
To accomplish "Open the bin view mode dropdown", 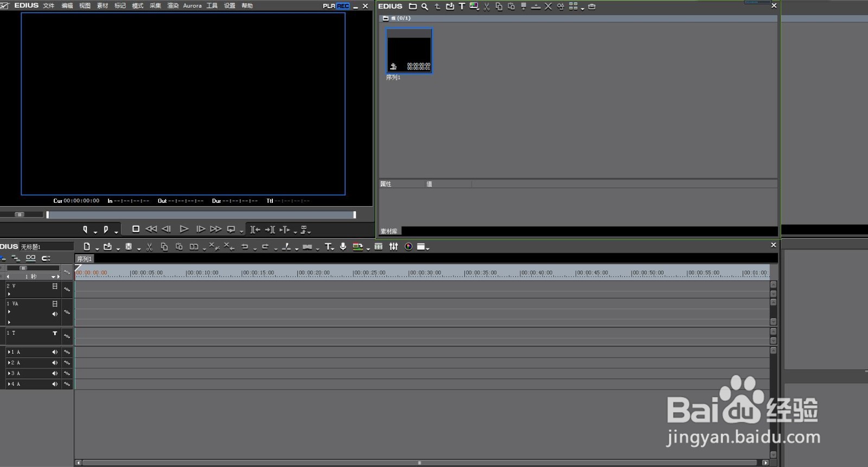I will point(583,8).
